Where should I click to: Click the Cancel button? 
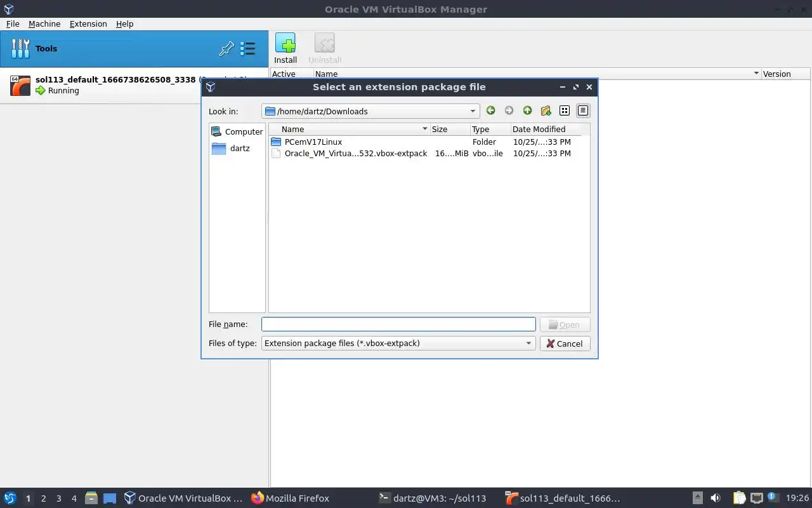point(565,344)
